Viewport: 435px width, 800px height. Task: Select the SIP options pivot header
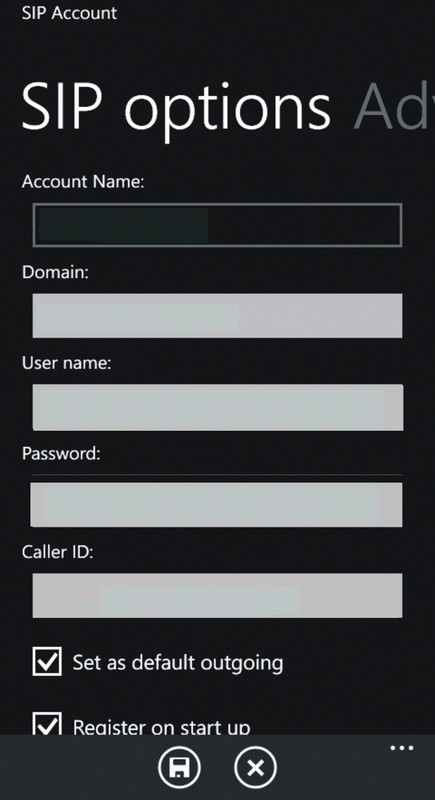pyautogui.click(x=176, y=107)
